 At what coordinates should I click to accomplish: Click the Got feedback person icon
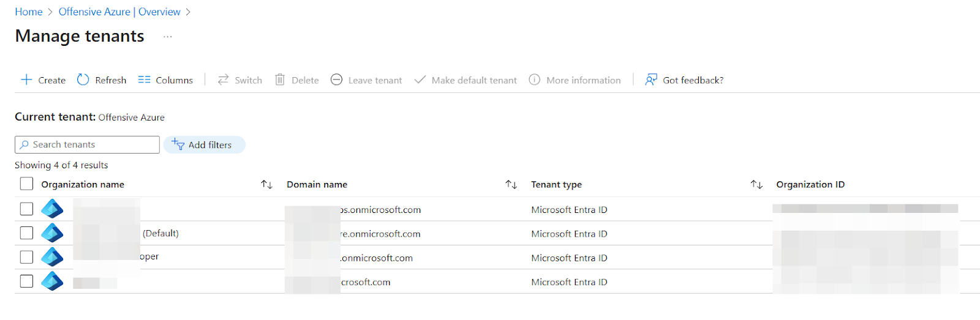651,80
